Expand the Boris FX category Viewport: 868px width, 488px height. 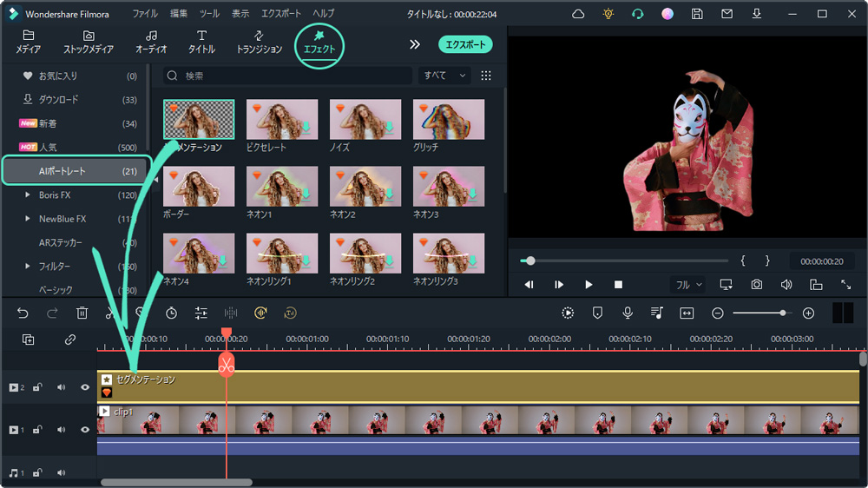click(x=28, y=195)
